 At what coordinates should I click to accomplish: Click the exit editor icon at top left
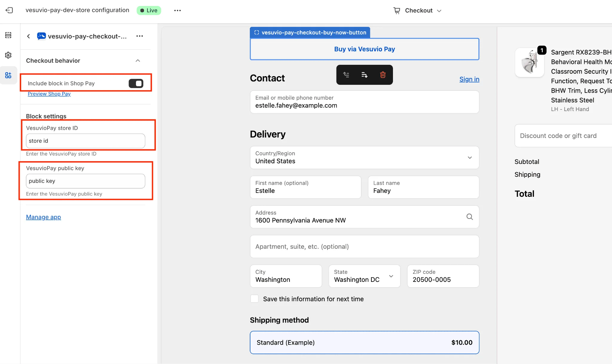pyautogui.click(x=9, y=10)
